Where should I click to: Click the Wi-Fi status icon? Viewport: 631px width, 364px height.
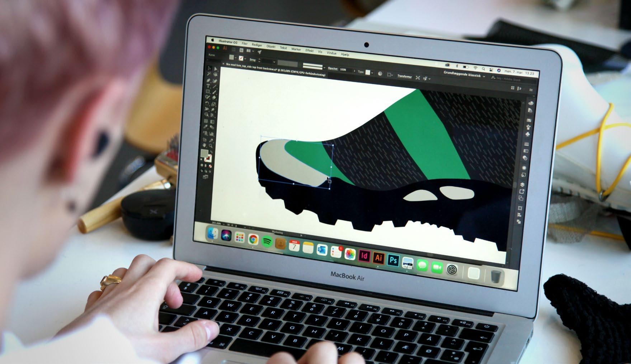[475, 68]
